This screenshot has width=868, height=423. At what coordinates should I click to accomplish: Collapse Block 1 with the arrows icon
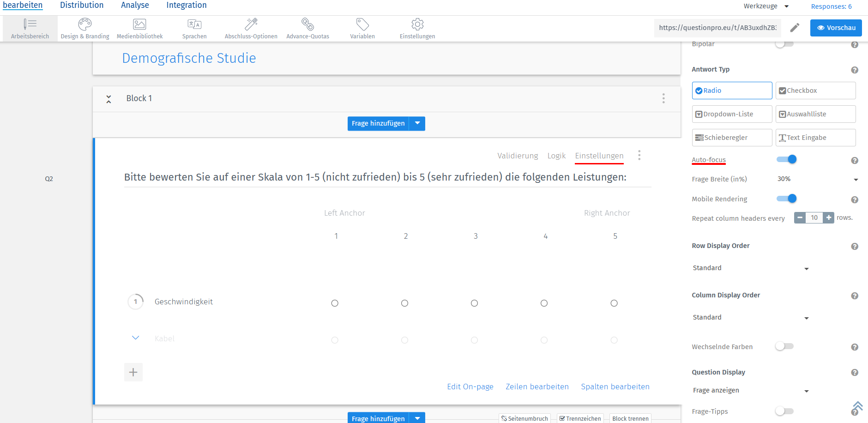(108, 99)
